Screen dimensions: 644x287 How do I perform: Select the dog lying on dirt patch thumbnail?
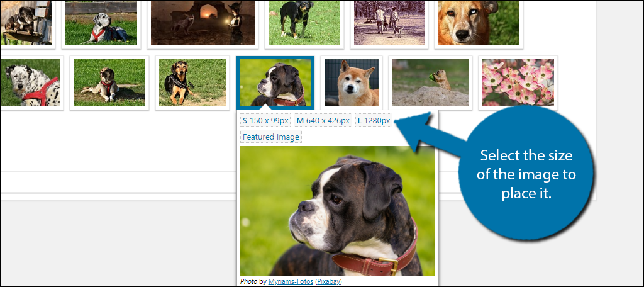pyautogui.click(x=109, y=82)
